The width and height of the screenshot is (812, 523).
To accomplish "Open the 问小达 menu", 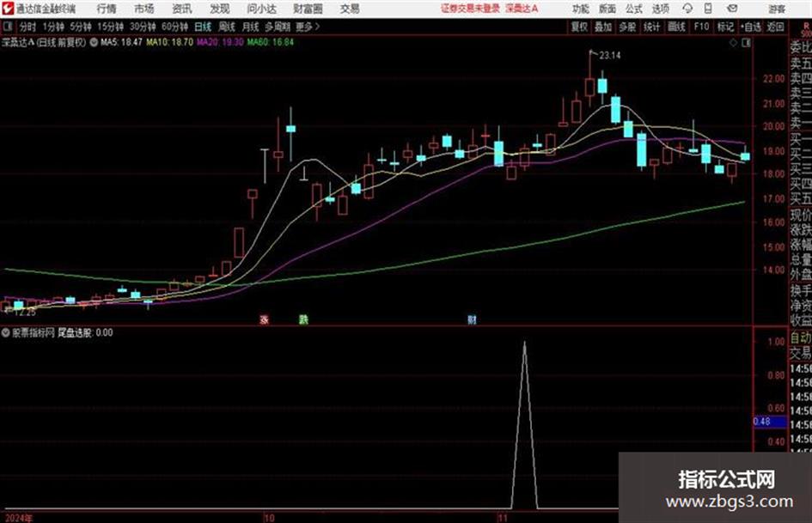I will coord(261,9).
